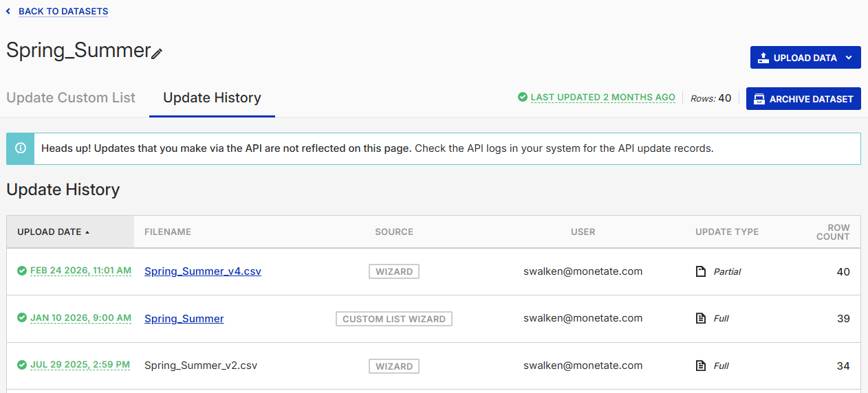
Task: Click the Full document icon in the Jan 10 row
Action: pos(701,318)
